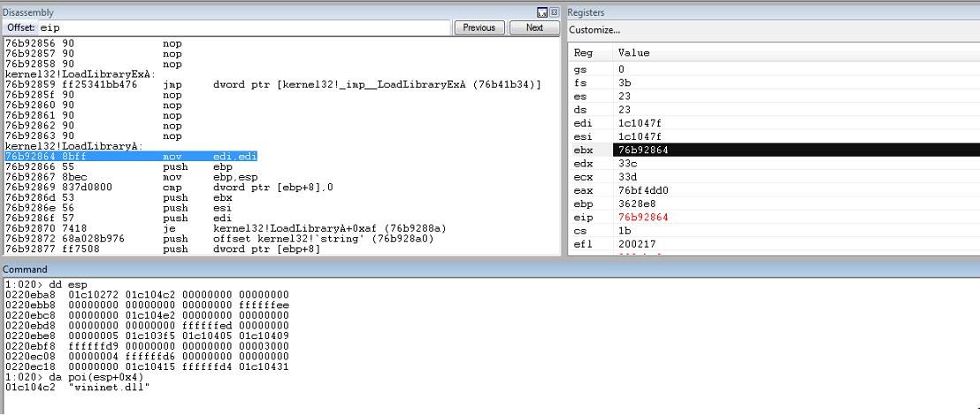Click the jmp LoadLibraryExA instruction line

[273, 84]
